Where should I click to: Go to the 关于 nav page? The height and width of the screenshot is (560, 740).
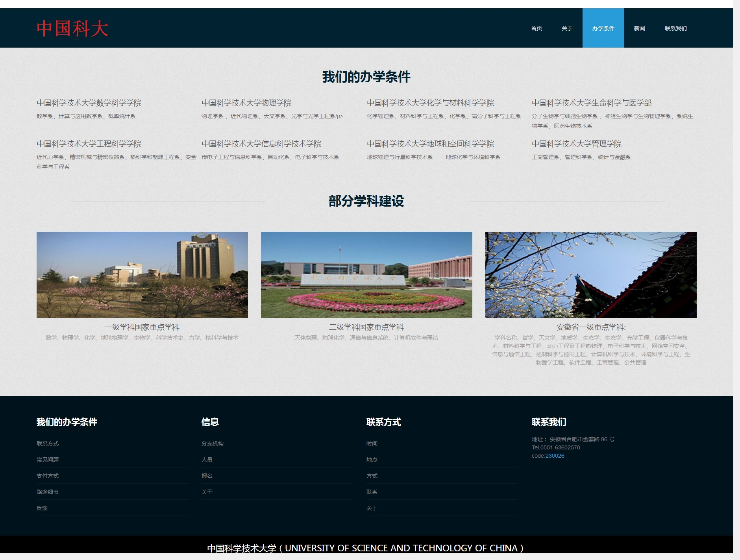click(x=567, y=28)
